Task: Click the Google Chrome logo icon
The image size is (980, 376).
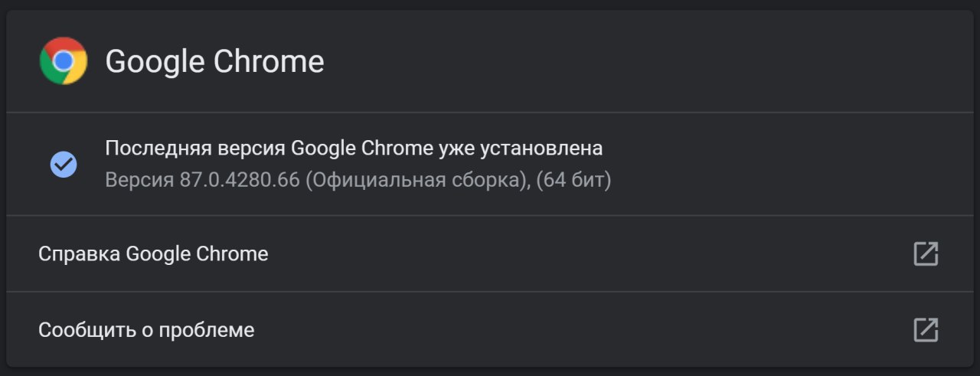Action: (x=64, y=61)
